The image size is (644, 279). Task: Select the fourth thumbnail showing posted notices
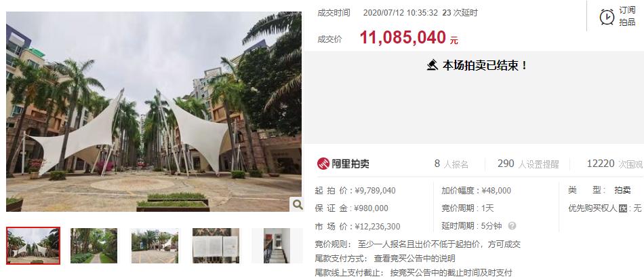[216, 246]
